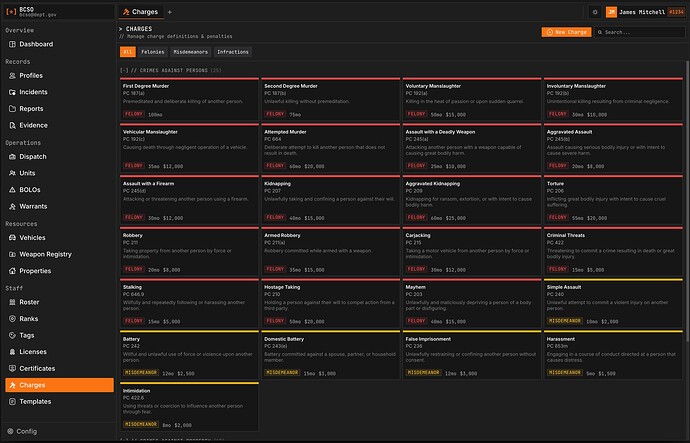The height and width of the screenshot is (443, 690).
Task: Select the Intimidation charge card
Action: pyautogui.click(x=189, y=407)
